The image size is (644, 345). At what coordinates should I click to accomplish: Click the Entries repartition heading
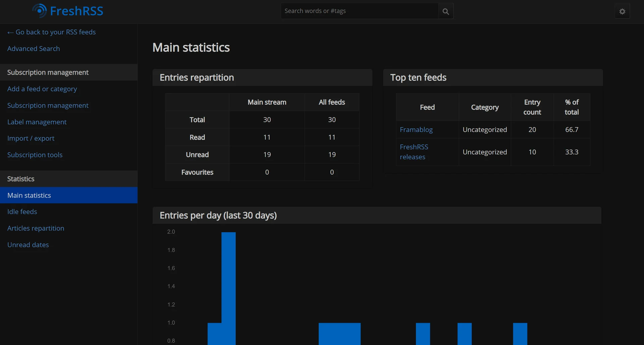pos(197,78)
